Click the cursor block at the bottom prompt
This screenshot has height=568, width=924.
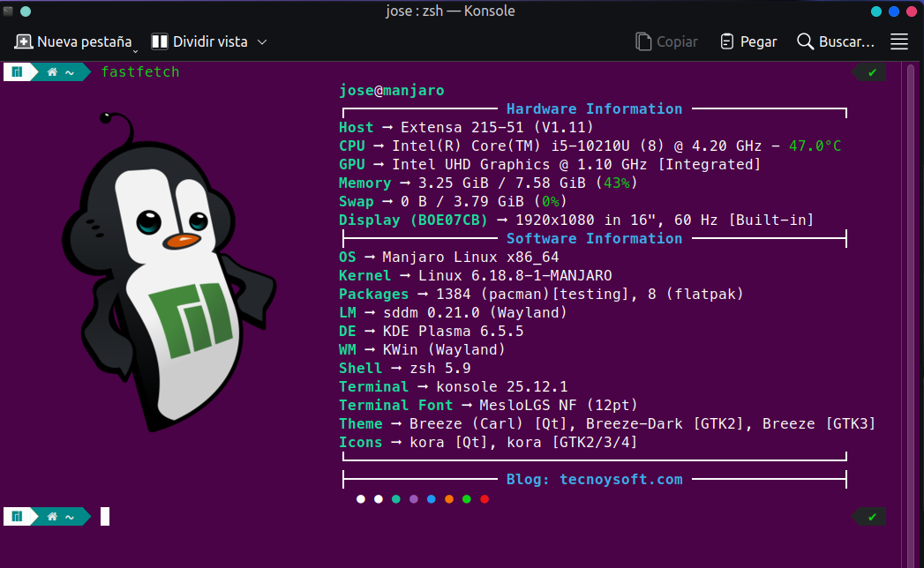click(105, 517)
